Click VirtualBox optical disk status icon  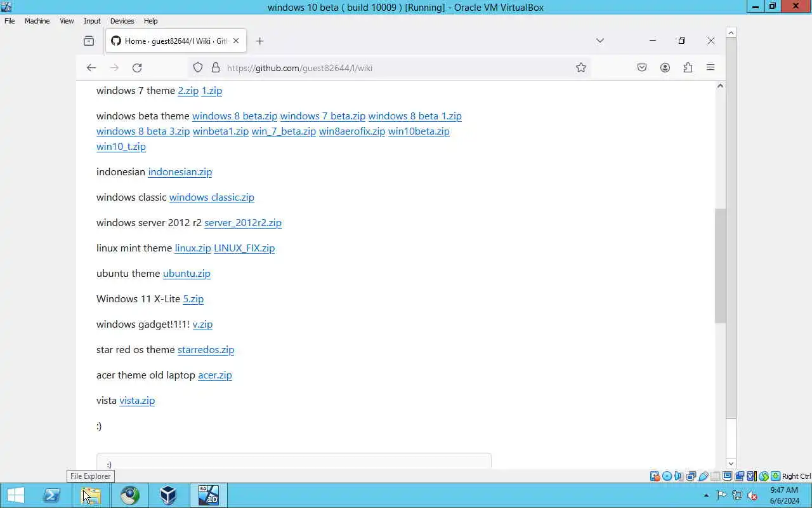667,476
